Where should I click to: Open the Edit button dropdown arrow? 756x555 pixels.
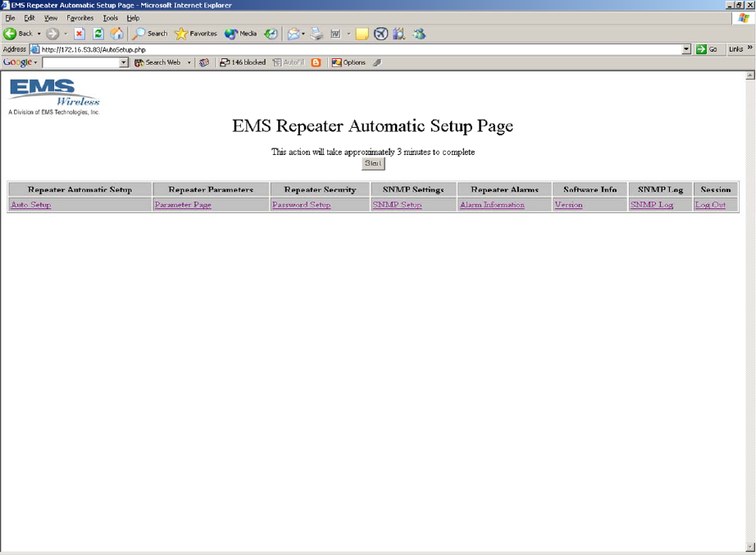[x=348, y=34]
